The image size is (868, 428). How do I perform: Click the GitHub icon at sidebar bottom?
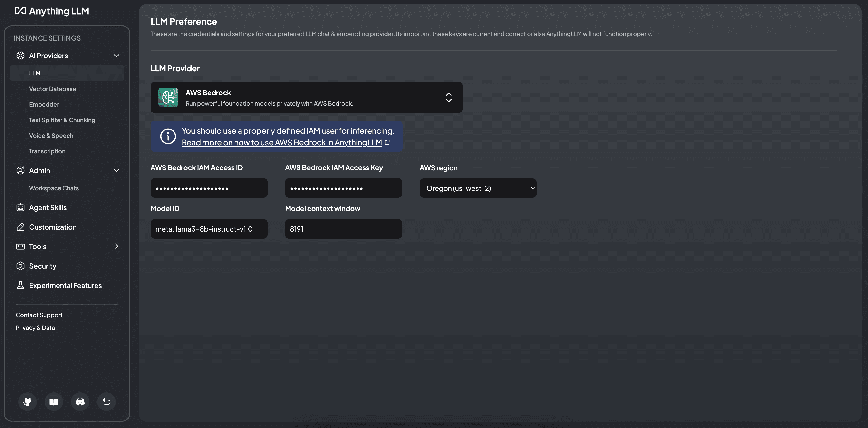pos(27,401)
